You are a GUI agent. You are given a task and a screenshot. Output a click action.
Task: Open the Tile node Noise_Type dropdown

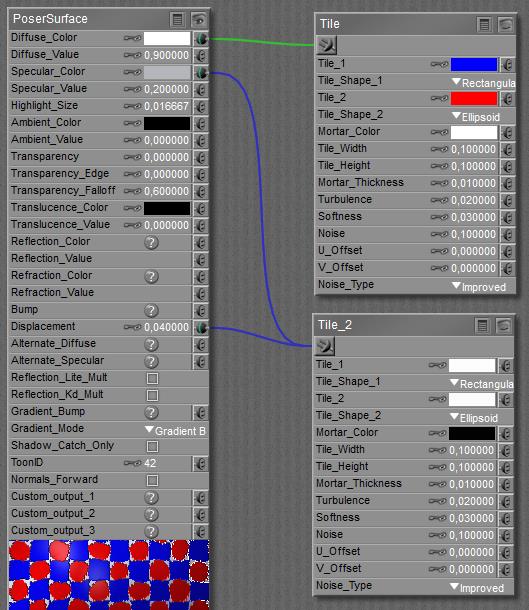[479, 287]
